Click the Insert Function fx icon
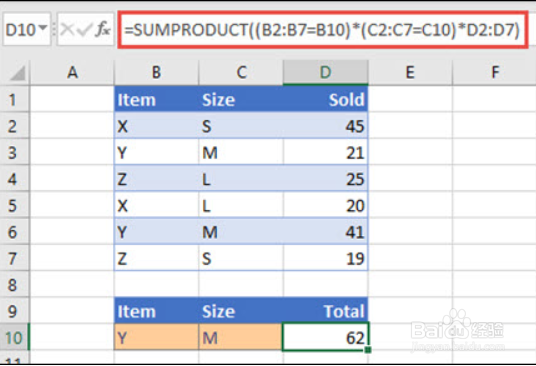This screenshot has height=366, width=536. point(103,30)
